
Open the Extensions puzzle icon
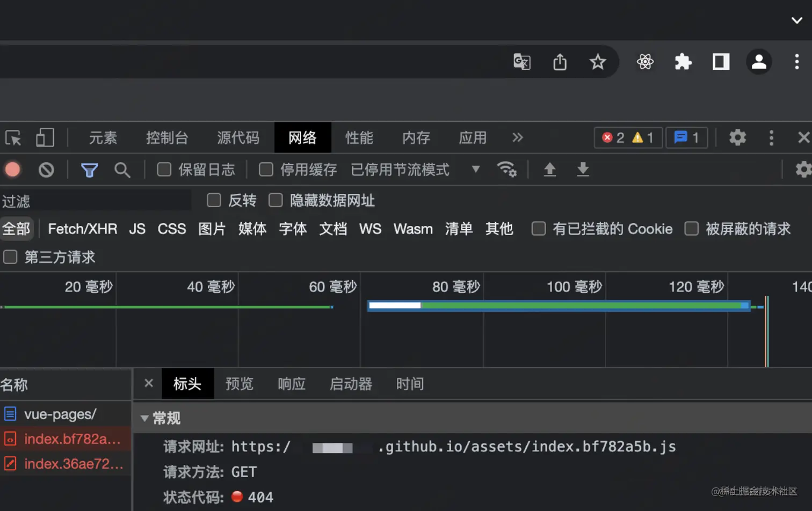pos(683,62)
